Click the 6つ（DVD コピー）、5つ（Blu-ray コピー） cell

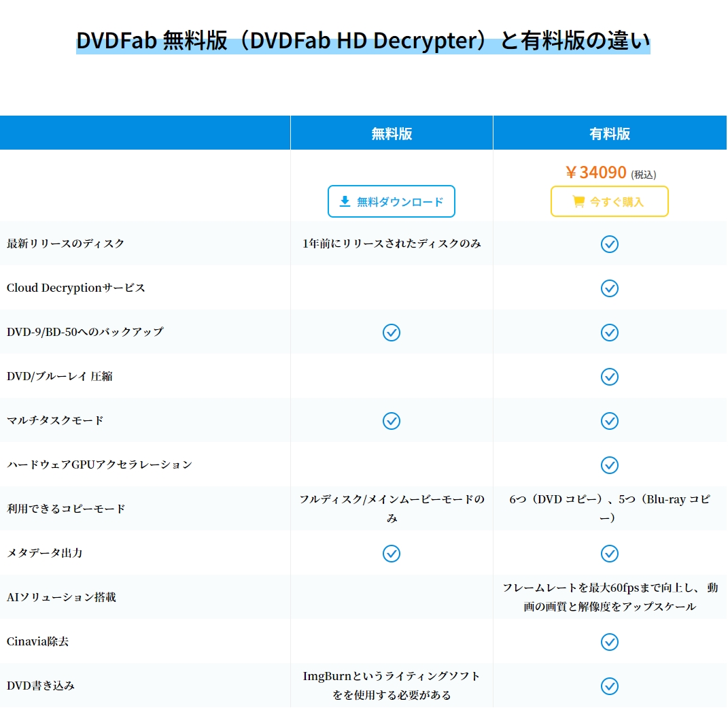(609, 508)
